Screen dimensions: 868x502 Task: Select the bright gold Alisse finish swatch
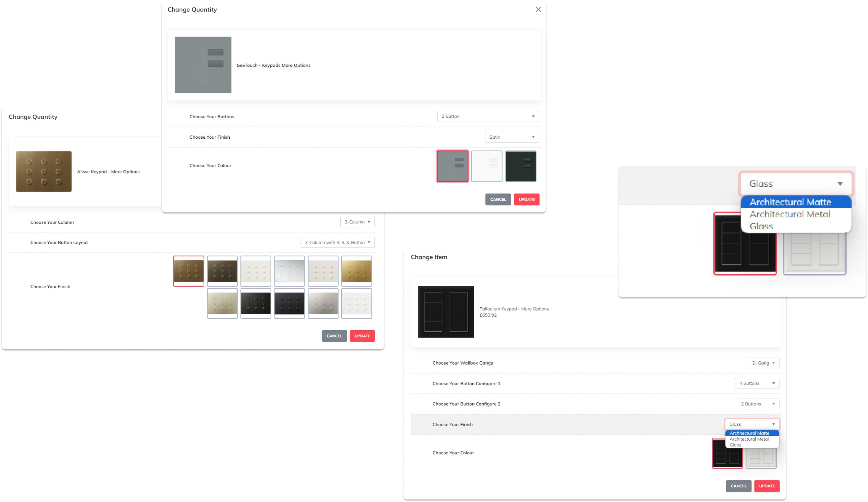click(357, 271)
